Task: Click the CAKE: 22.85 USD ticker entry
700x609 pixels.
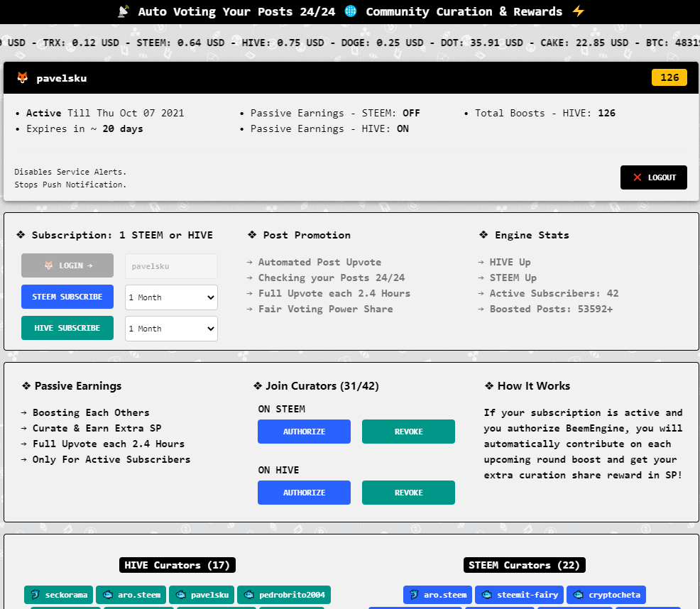Action: point(584,43)
